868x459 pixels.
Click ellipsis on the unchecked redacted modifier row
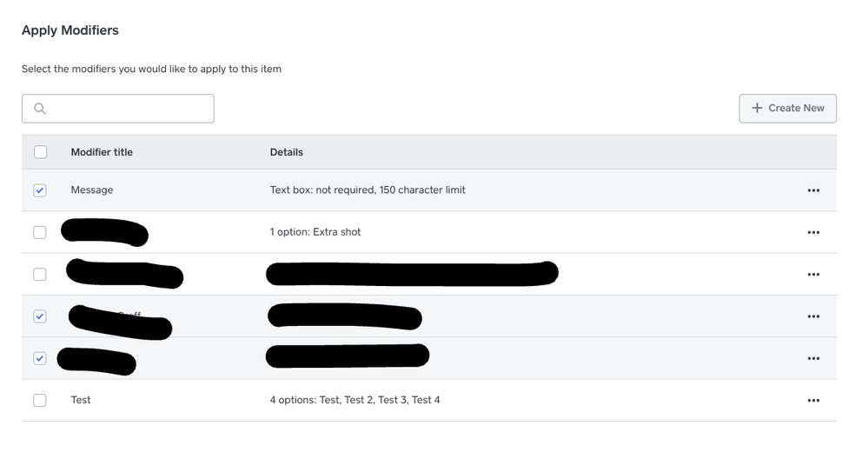pos(813,275)
